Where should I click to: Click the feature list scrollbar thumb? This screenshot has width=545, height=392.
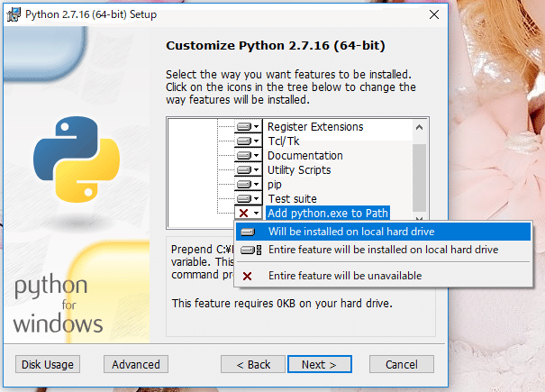click(419, 177)
